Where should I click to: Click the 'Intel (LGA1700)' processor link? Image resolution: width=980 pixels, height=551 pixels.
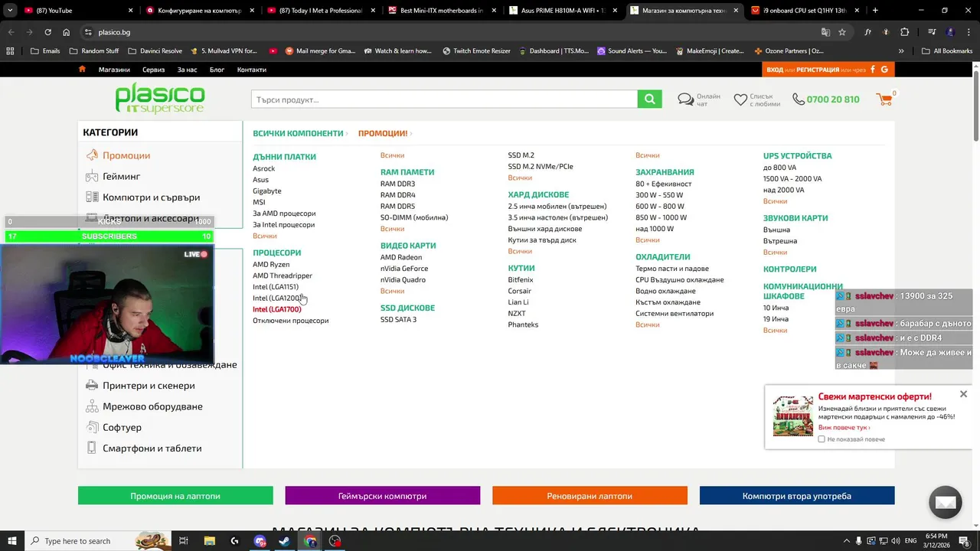(277, 309)
